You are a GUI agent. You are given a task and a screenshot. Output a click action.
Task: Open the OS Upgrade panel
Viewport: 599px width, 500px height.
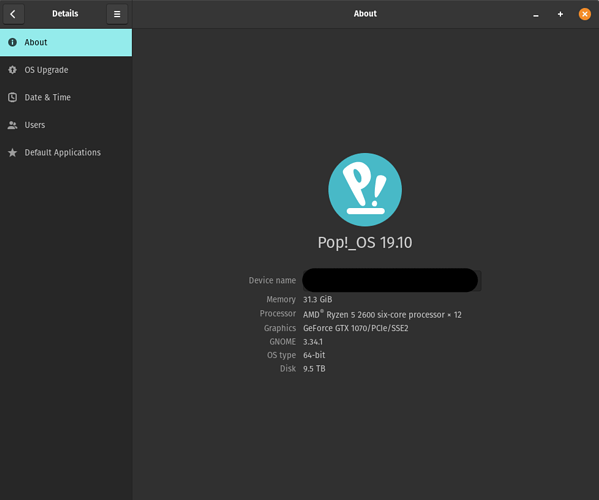pyautogui.click(x=66, y=70)
